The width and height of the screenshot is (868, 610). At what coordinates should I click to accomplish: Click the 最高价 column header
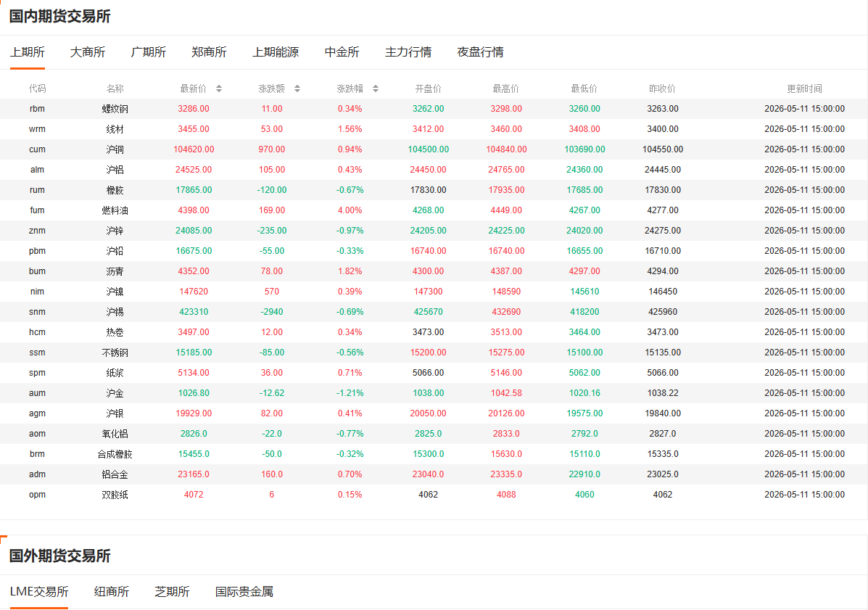click(506, 88)
